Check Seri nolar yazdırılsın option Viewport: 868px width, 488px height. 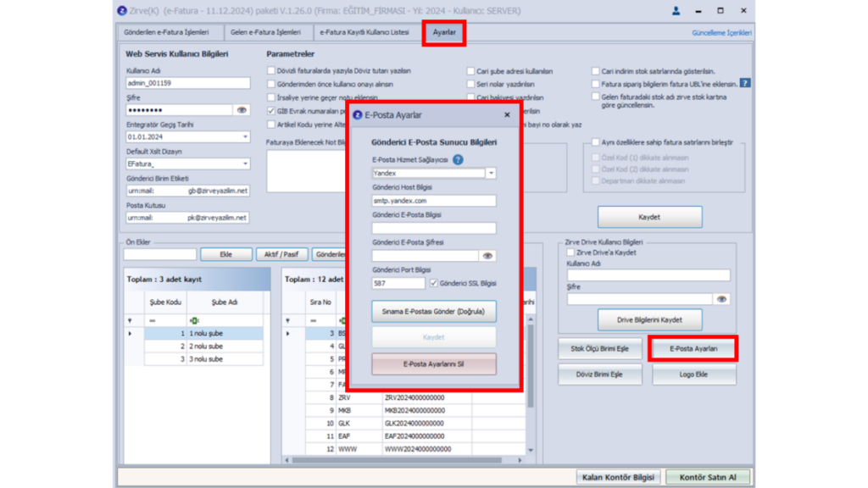pyautogui.click(x=470, y=84)
